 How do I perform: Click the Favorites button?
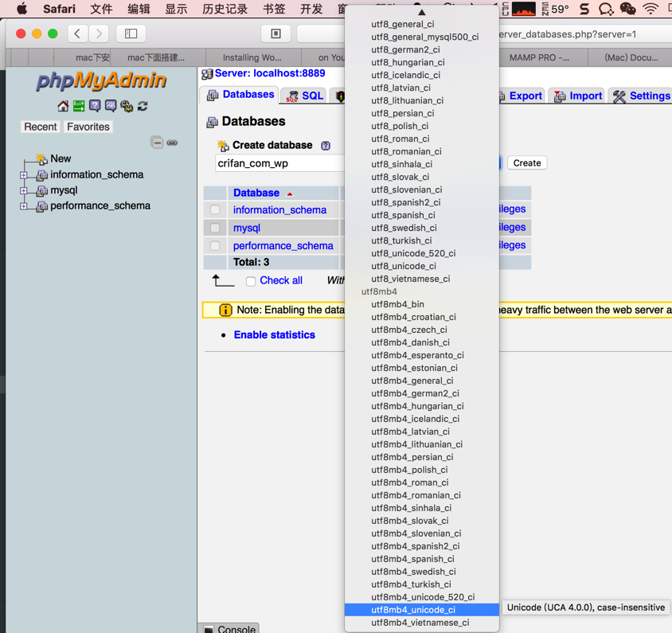88,127
